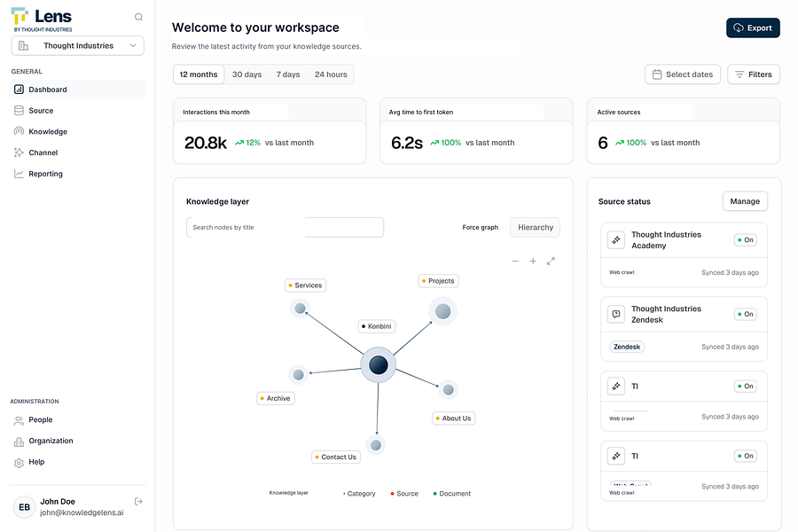Click the Services node label
The image size is (798, 532).
click(305, 286)
